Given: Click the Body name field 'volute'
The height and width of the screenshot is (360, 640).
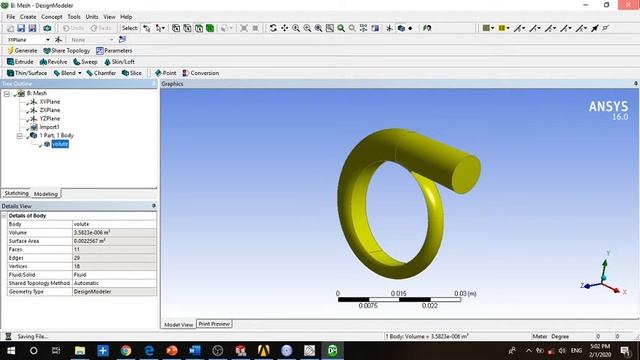Looking at the screenshot, I should click(x=114, y=224).
